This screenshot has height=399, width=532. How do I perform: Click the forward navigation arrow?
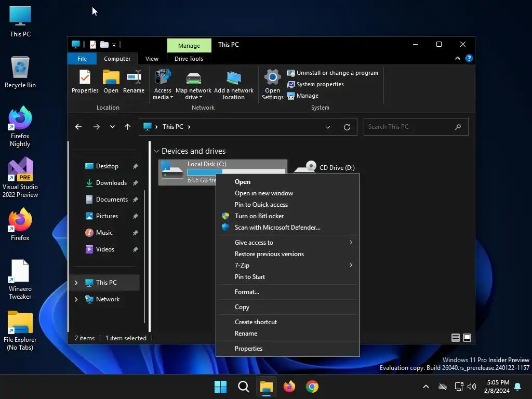97,127
